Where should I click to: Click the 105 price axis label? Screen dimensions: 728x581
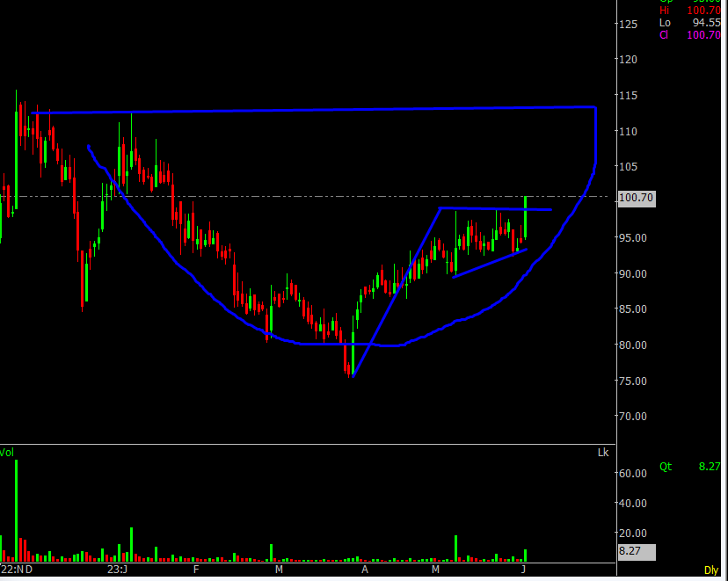tap(628, 167)
